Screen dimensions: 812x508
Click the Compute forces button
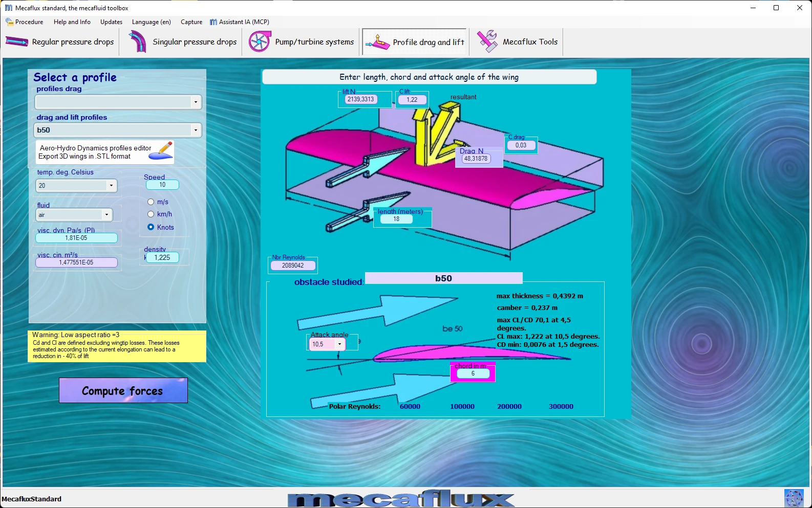[x=123, y=390]
